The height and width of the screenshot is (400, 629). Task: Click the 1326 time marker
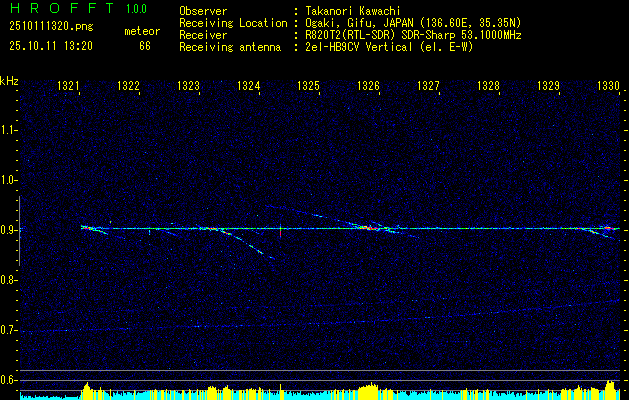pyautogui.click(x=368, y=87)
